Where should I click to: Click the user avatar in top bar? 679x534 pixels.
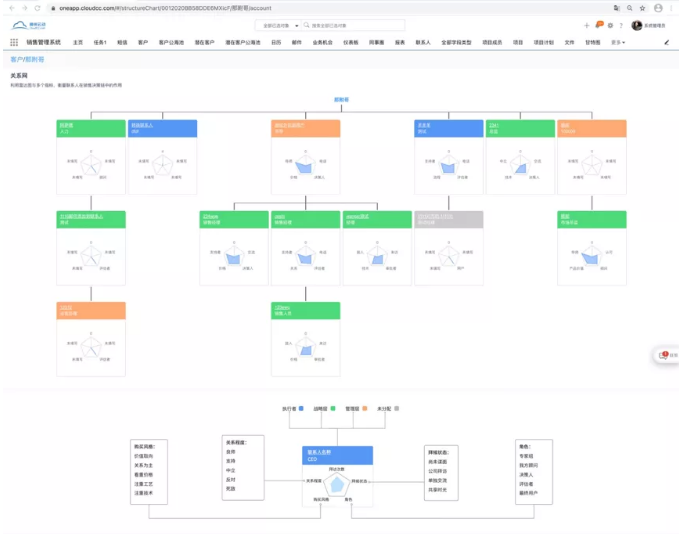pos(636,25)
